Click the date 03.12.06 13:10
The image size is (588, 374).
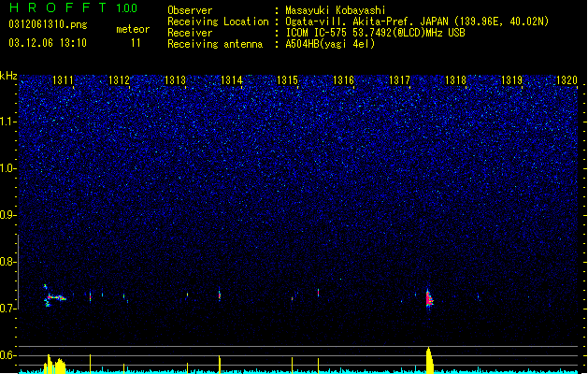pos(48,43)
